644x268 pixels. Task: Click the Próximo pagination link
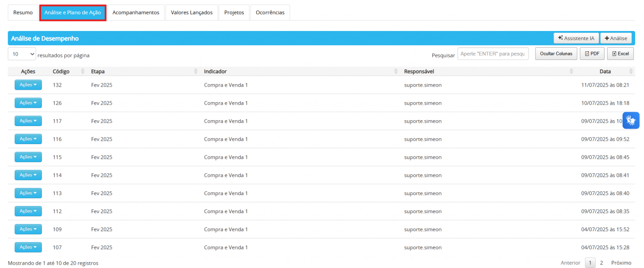pyautogui.click(x=621, y=263)
